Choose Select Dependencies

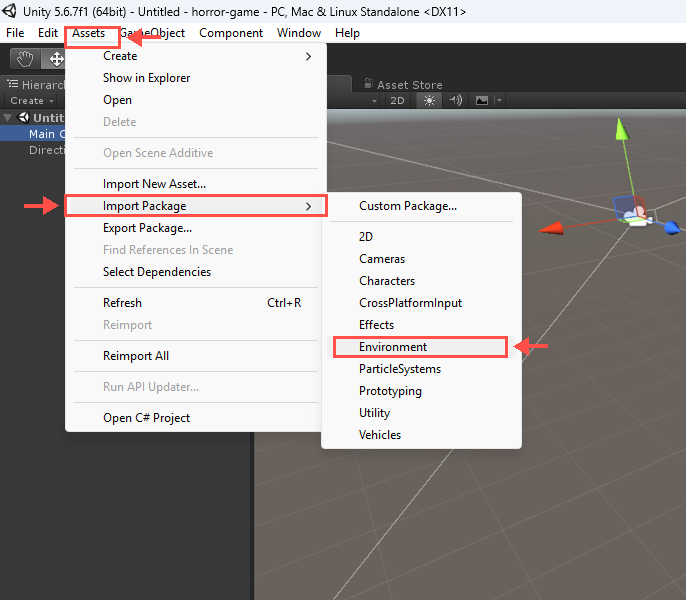pyautogui.click(x=196, y=272)
